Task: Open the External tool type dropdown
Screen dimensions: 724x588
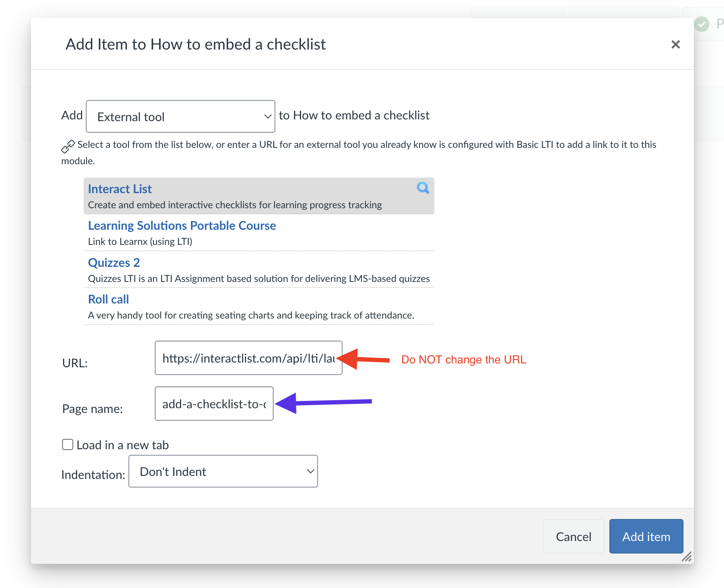Action: click(x=181, y=116)
